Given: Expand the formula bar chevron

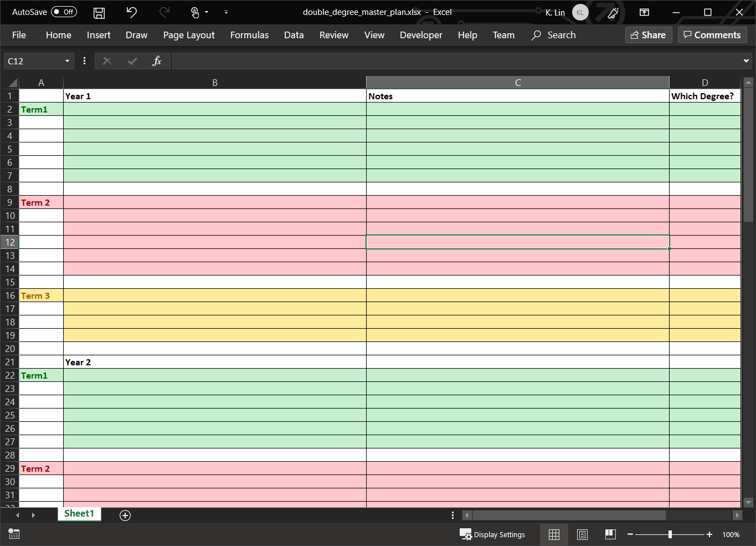Looking at the screenshot, I should pos(746,61).
